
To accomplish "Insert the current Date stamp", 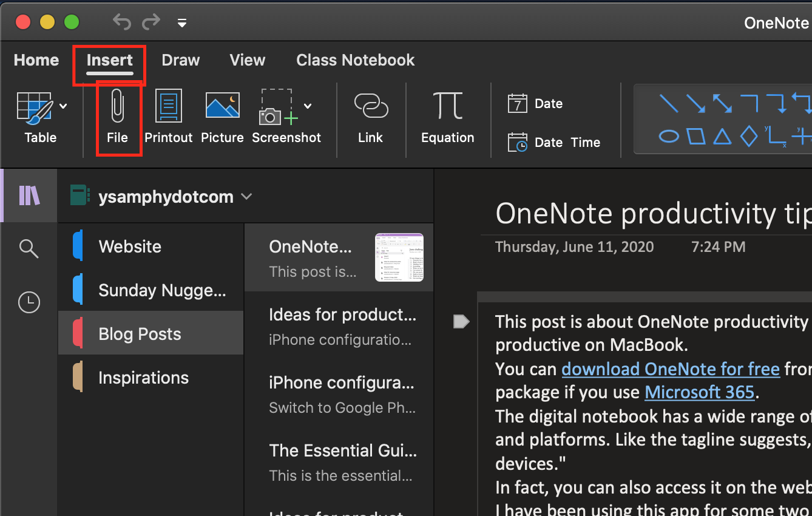I will [x=535, y=104].
